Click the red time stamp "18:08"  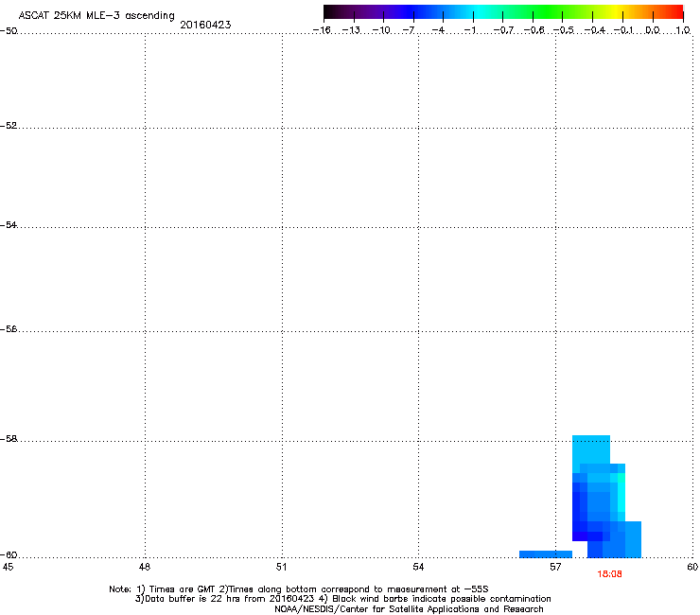click(x=609, y=574)
